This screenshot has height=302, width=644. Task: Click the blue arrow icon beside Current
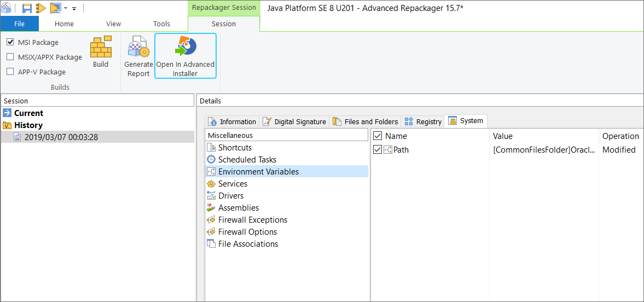7,113
